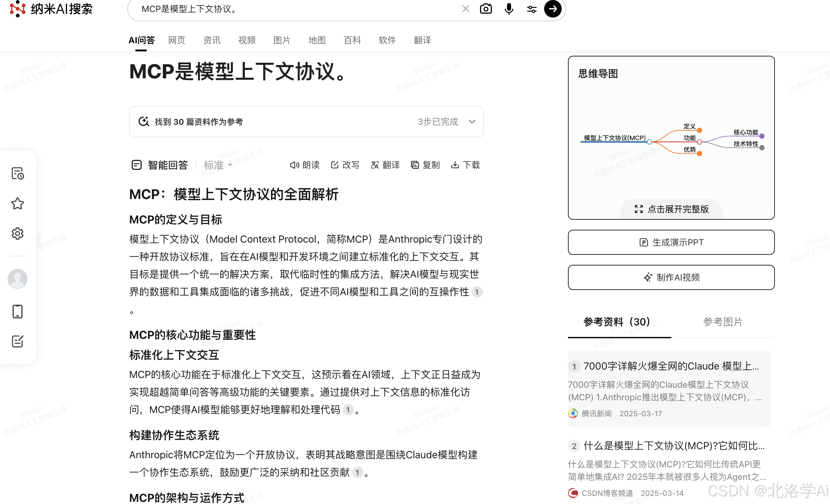Viewport: 830px width, 504px height.
Task: Click the mobile phone sidebar icon
Action: click(18, 311)
